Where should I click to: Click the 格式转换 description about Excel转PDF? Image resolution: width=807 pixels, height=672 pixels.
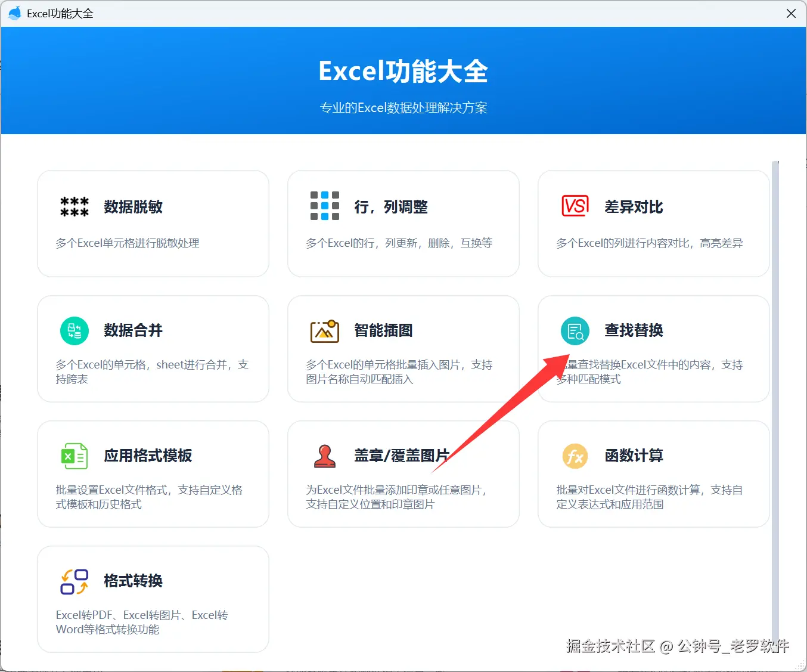(x=142, y=623)
